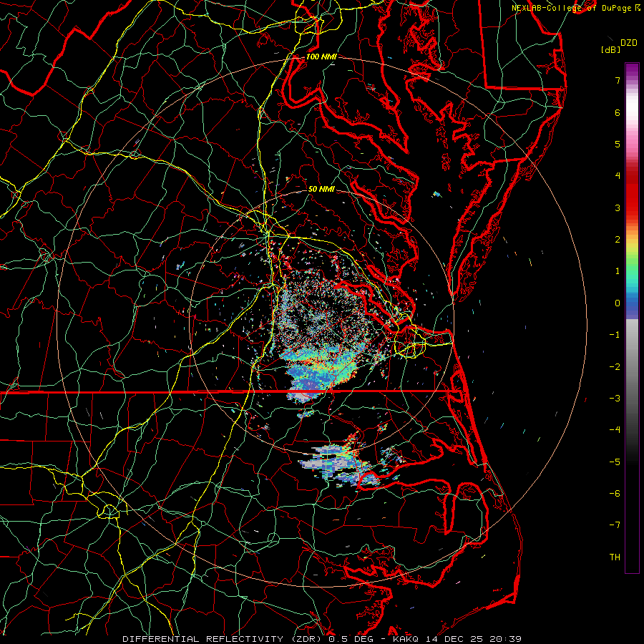Click the 4 dB scale label

click(x=618, y=176)
